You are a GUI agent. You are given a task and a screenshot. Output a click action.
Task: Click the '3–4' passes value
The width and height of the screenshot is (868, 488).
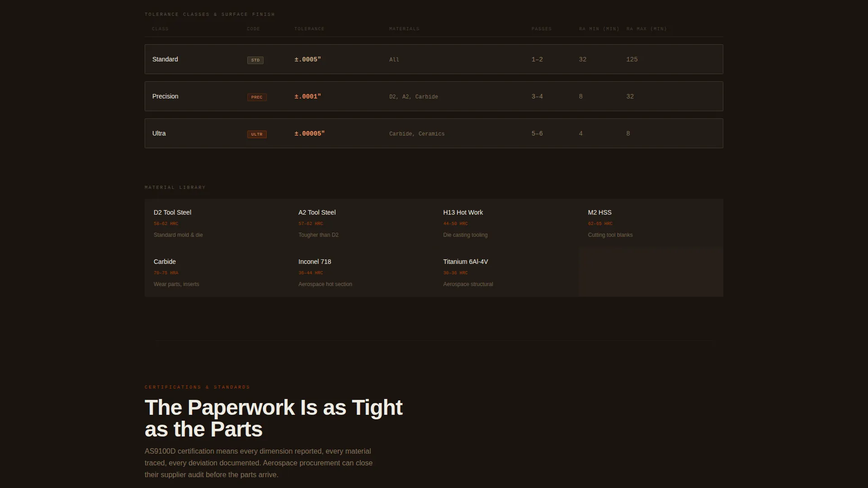[x=537, y=96]
